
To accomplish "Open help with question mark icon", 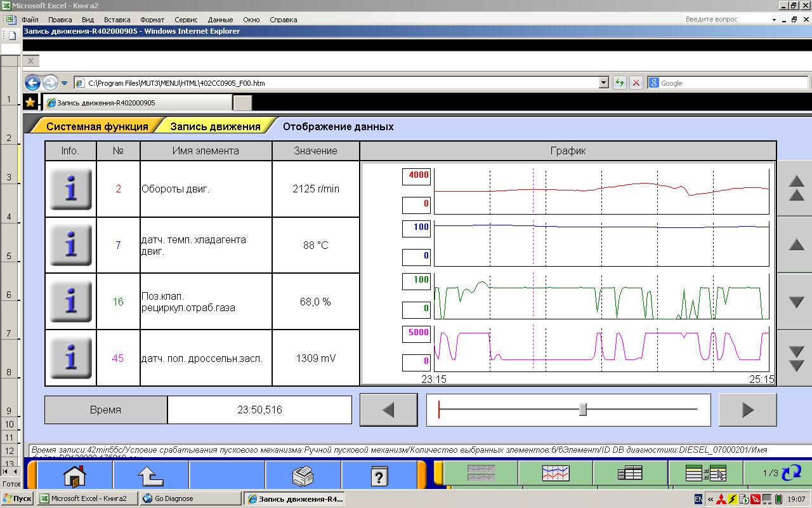I will 379,474.
